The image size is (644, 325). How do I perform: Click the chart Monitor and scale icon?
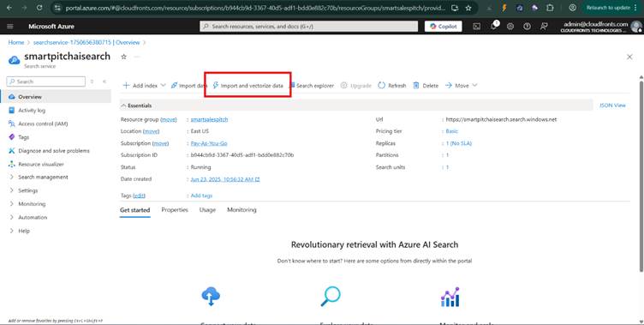click(450, 297)
